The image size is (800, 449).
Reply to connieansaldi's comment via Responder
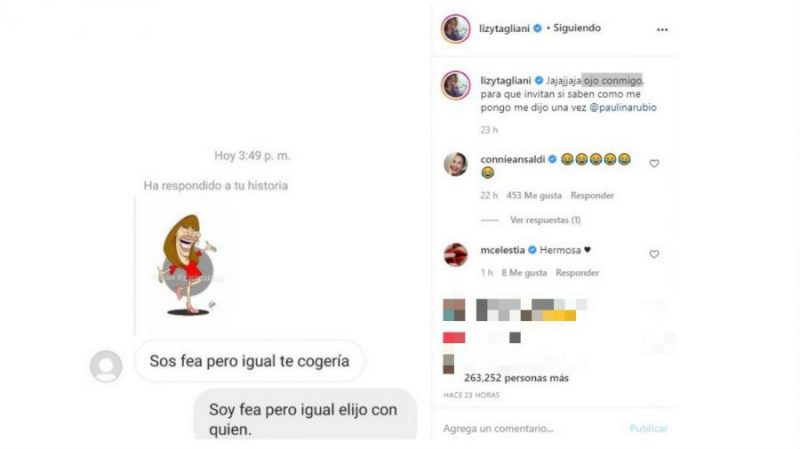(x=592, y=195)
